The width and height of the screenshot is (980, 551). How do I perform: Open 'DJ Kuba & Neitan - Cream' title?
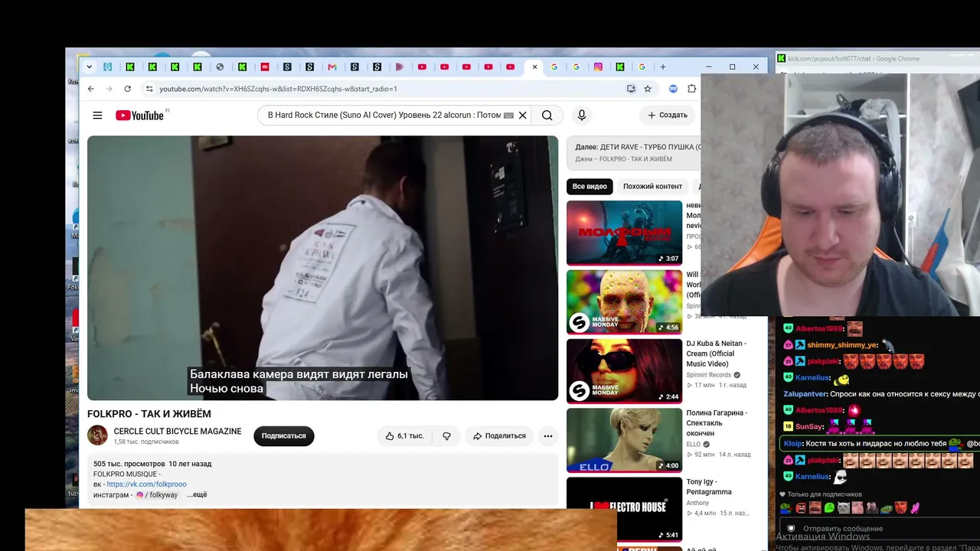click(716, 354)
